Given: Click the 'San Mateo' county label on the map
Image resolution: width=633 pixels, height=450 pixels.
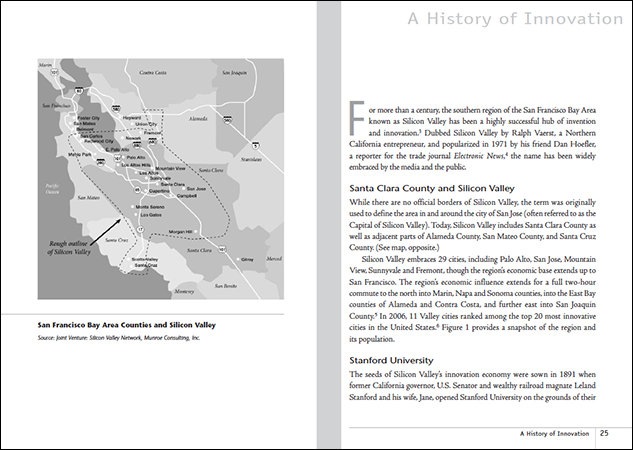Looking at the screenshot, I should point(88,198).
